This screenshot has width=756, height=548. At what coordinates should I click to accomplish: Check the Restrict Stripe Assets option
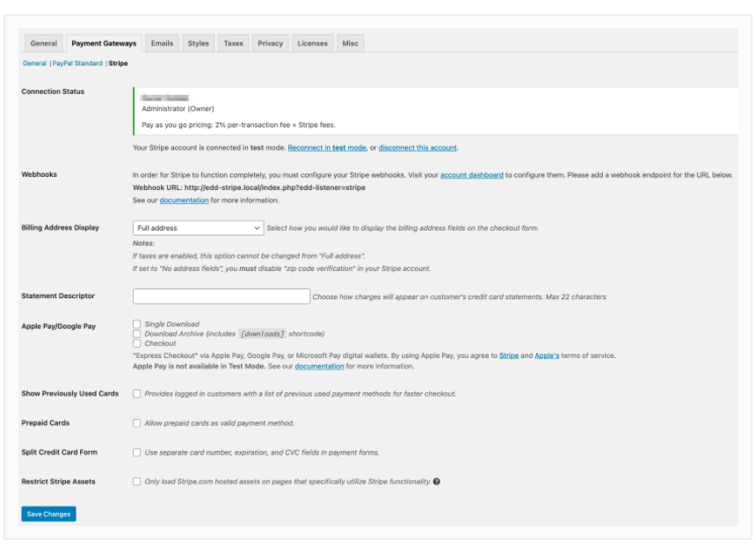pos(137,481)
